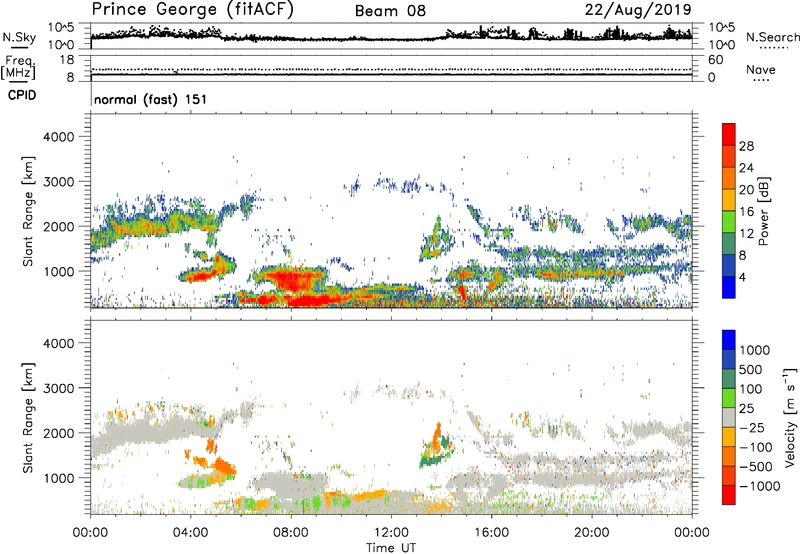Pick the yellow segment of power color bar
800x554 pixels.
pyautogui.click(x=729, y=199)
